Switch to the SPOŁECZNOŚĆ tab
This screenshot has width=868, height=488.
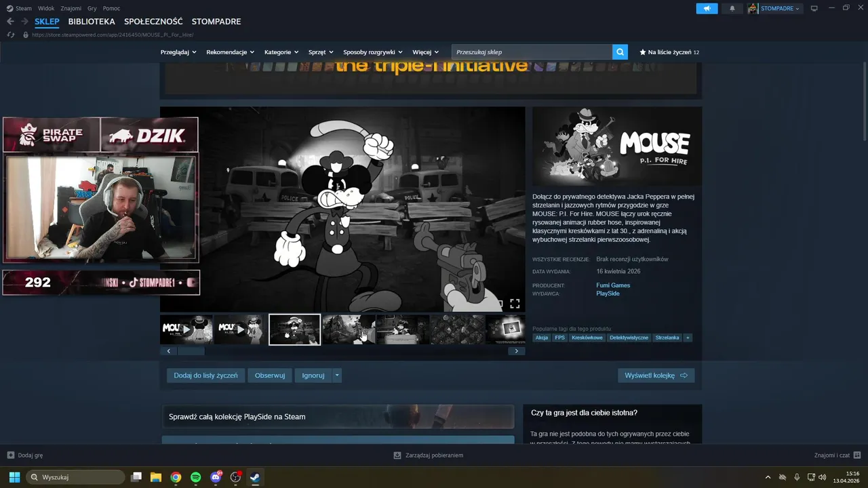point(153,22)
